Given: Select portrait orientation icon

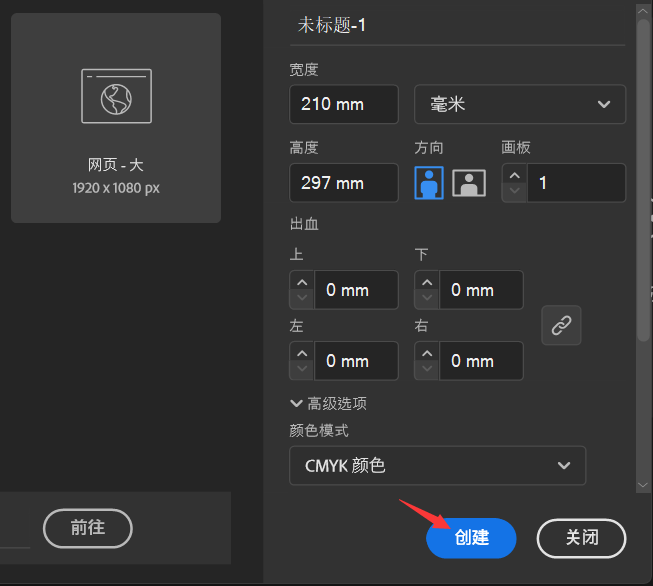Looking at the screenshot, I should tap(429, 183).
